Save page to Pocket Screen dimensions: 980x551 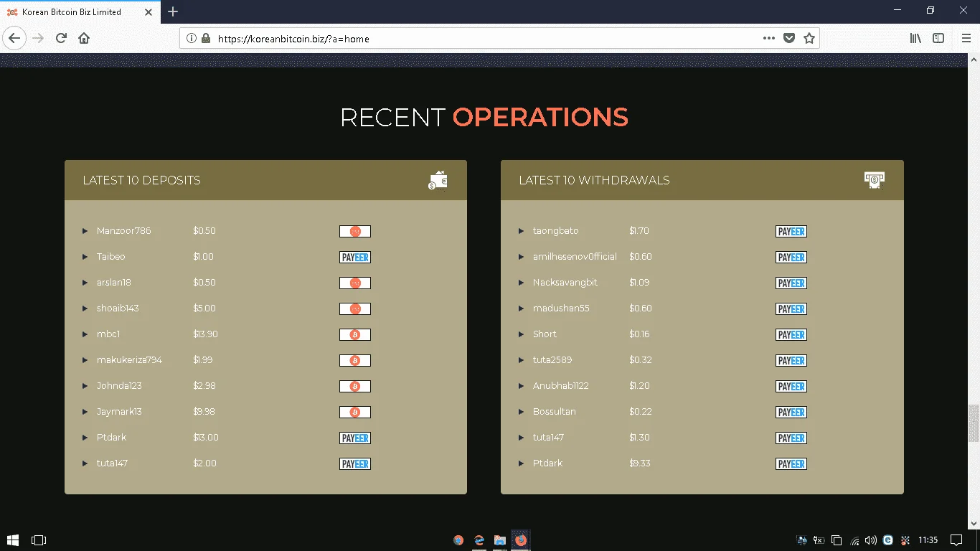tap(788, 39)
